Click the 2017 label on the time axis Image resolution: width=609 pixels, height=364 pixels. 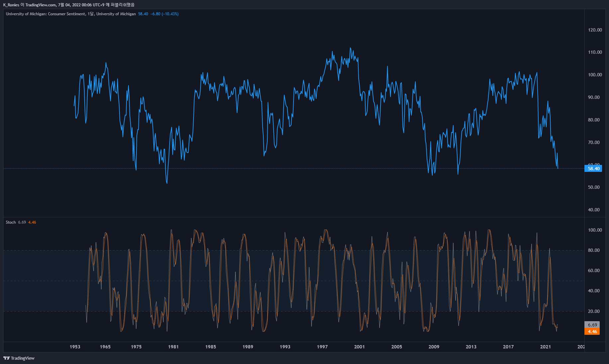[x=508, y=347]
